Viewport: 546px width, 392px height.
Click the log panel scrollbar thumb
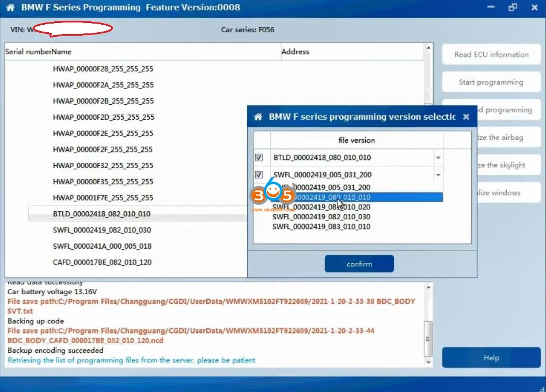[x=429, y=338]
